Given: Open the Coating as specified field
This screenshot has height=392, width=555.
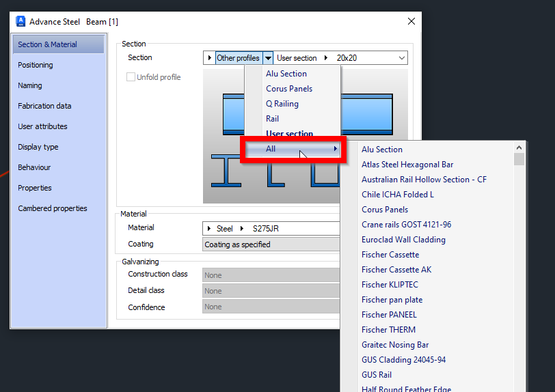Looking at the screenshot, I should (x=271, y=244).
